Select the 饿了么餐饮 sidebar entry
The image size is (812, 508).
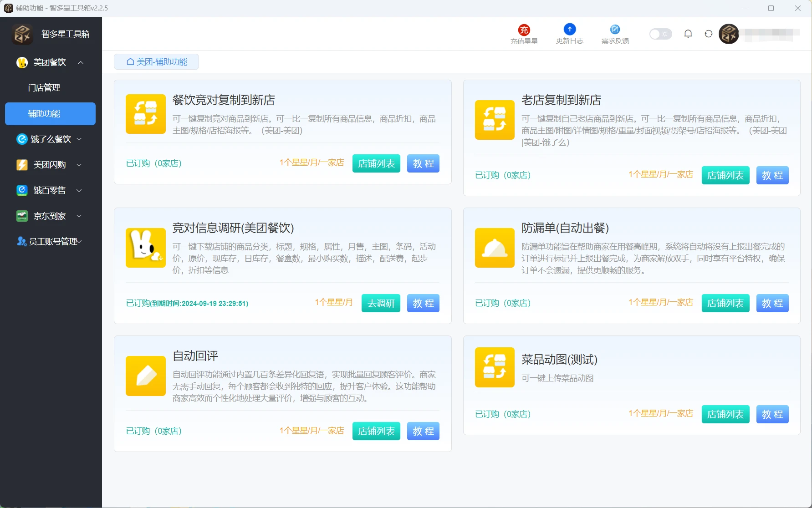click(50, 139)
